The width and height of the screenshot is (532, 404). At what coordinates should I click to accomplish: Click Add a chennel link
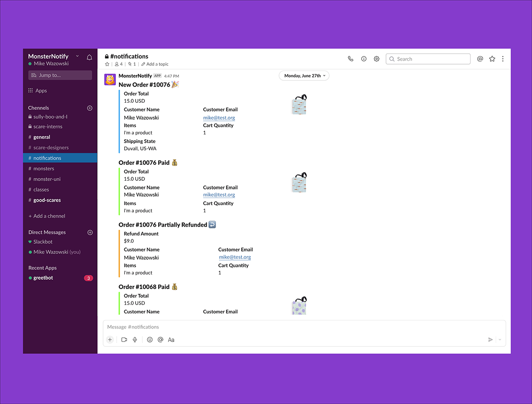click(47, 216)
